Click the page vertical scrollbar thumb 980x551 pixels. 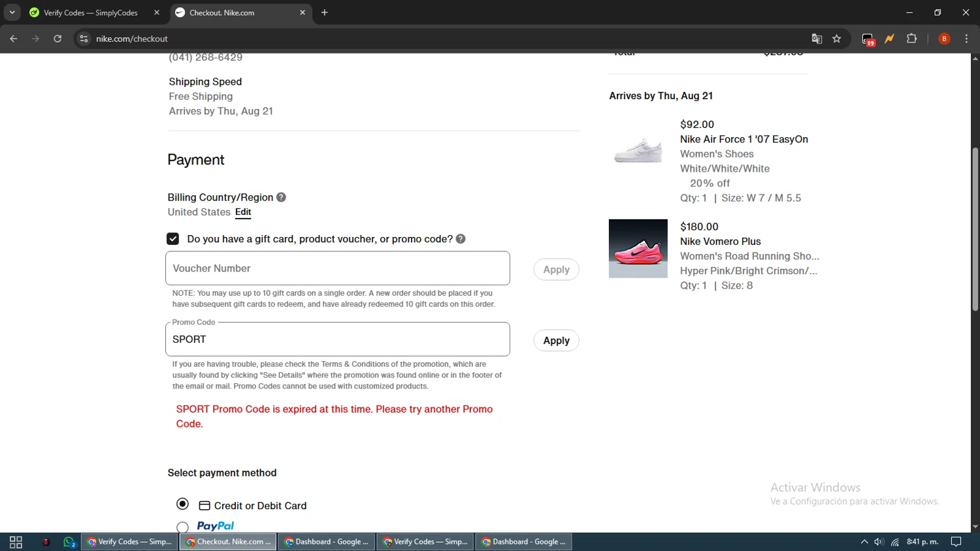[x=975, y=228]
